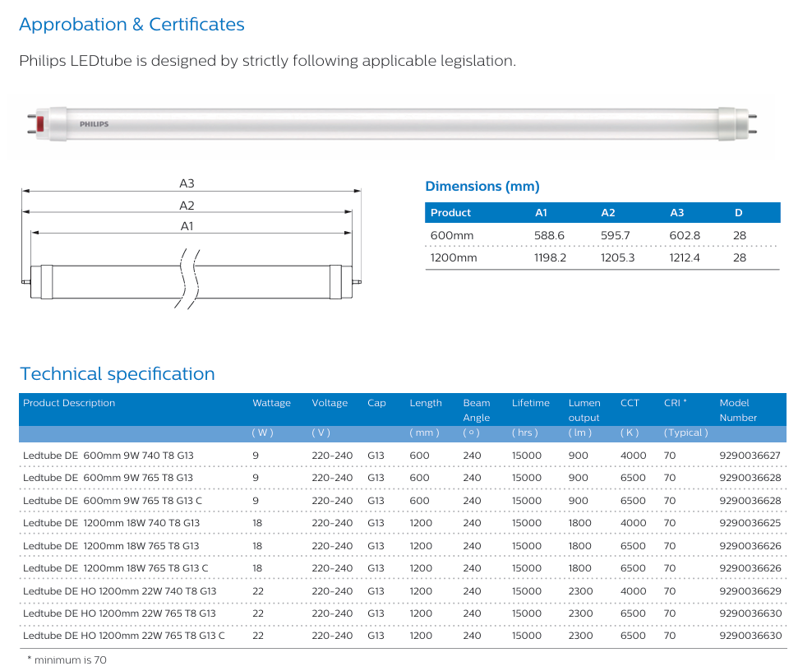Select the A1 dimension label in diagram
The image size is (812, 671).
pyautogui.click(x=187, y=226)
